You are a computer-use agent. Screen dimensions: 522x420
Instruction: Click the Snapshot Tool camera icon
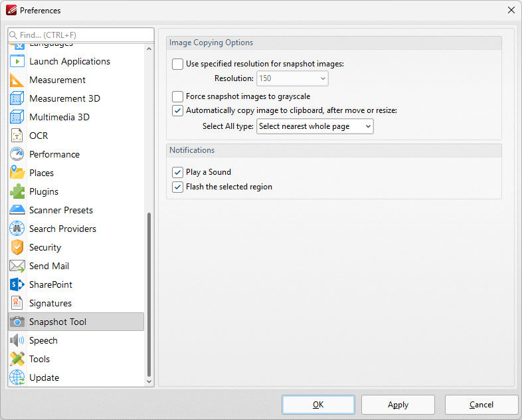[x=17, y=322]
